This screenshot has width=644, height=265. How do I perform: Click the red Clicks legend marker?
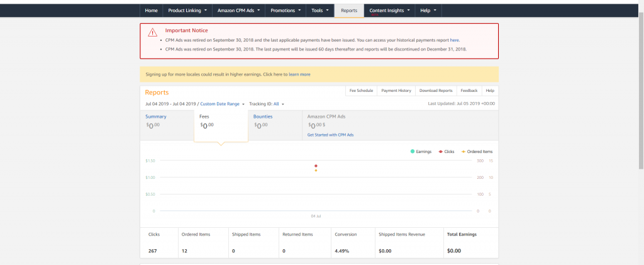pos(440,152)
